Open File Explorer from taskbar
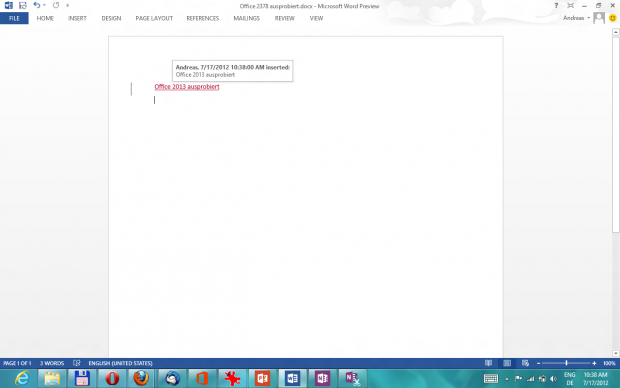Image resolution: width=620 pixels, height=388 pixels. tap(52, 379)
